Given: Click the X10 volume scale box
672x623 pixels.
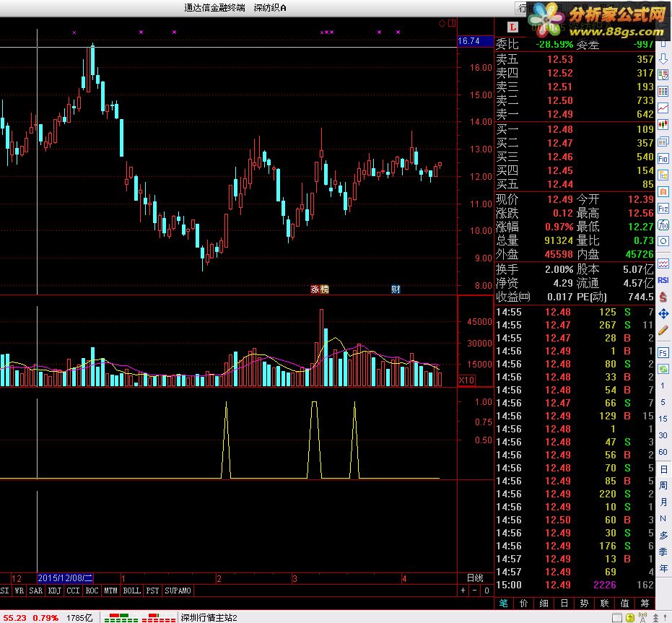Looking at the screenshot, I should 466,380.
